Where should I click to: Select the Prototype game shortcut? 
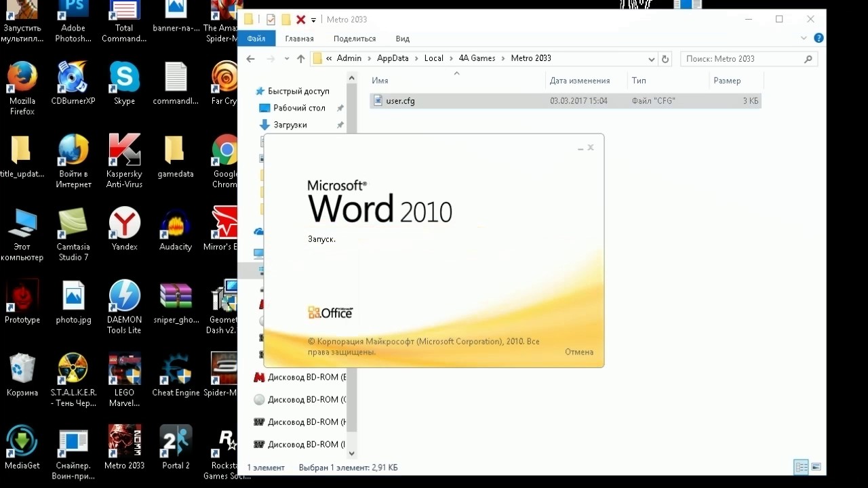click(x=22, y=302)
